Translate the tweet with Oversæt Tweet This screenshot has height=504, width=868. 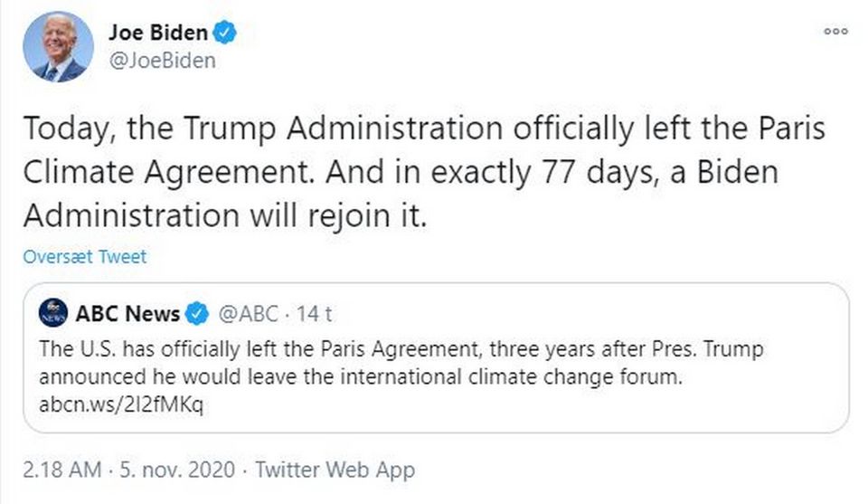[x=85, y=257]
